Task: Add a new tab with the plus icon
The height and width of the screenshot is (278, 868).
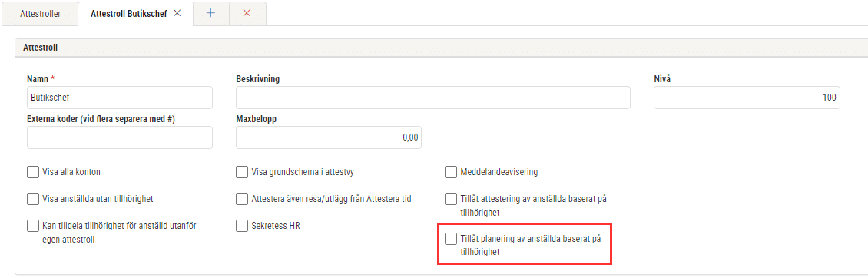Action: pyautogui.click(x=211, y=13)
